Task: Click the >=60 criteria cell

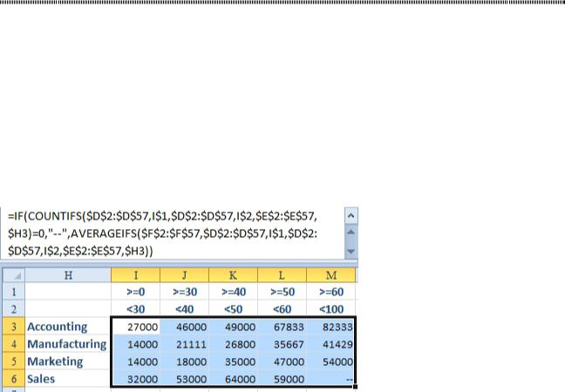Action: click(331, 292)
